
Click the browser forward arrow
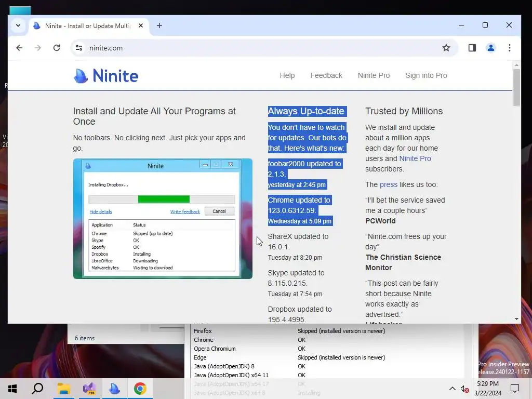(37, 48)
